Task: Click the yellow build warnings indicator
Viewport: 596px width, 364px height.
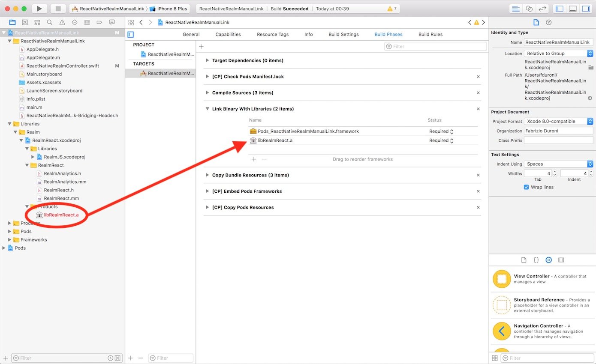Action: [x=391, y=9]
